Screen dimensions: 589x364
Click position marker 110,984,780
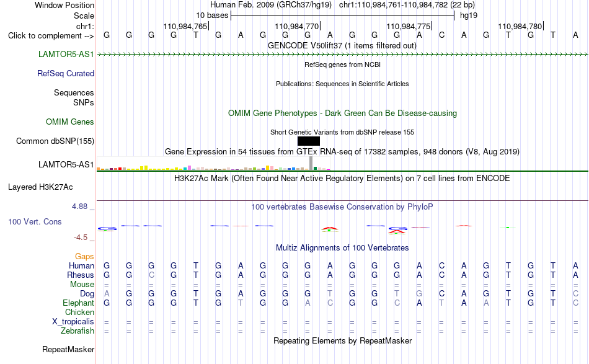click(x=520, y=26)
